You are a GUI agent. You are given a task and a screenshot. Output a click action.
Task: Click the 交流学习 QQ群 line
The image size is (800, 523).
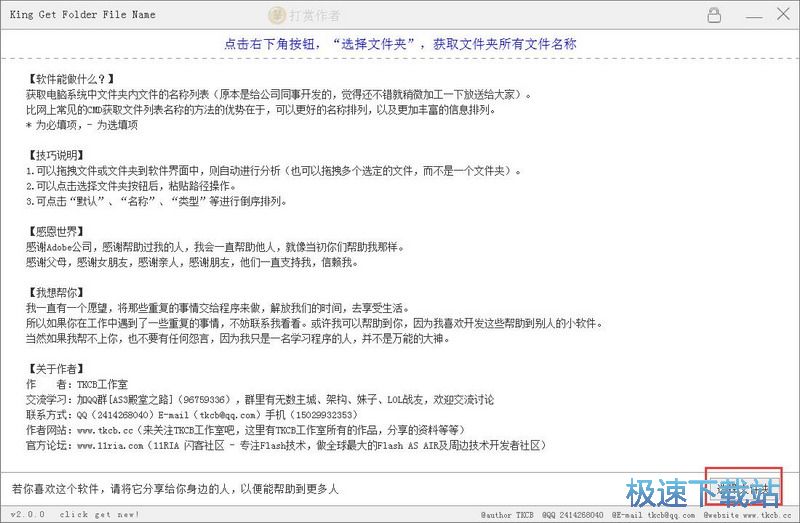(x=260, y=400)
